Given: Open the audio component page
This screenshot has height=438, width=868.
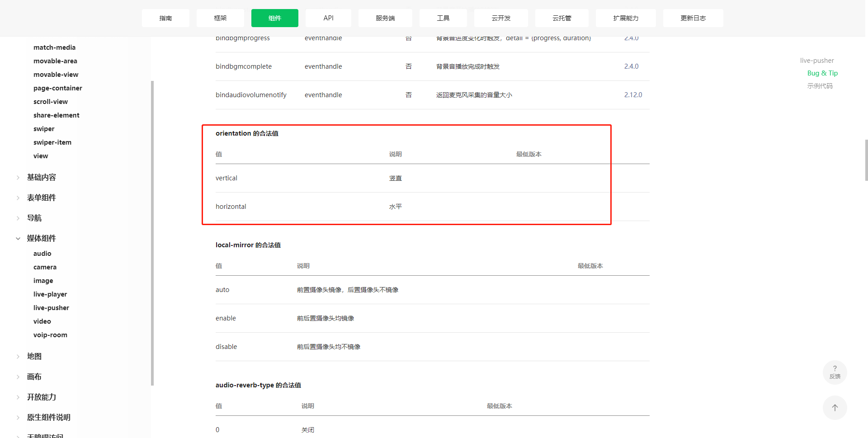Looking at the screenshot, I should point(42,254).
